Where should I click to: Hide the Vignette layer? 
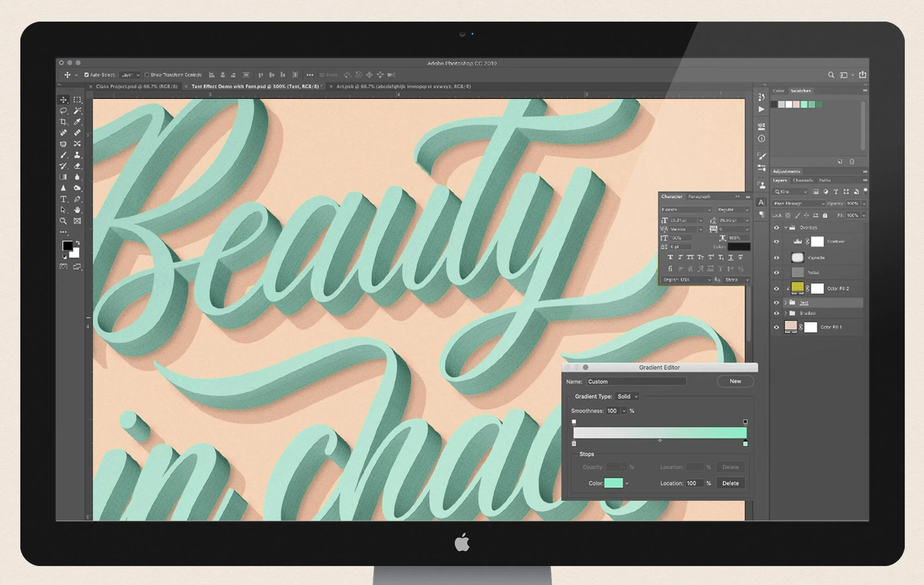point(776,258)
